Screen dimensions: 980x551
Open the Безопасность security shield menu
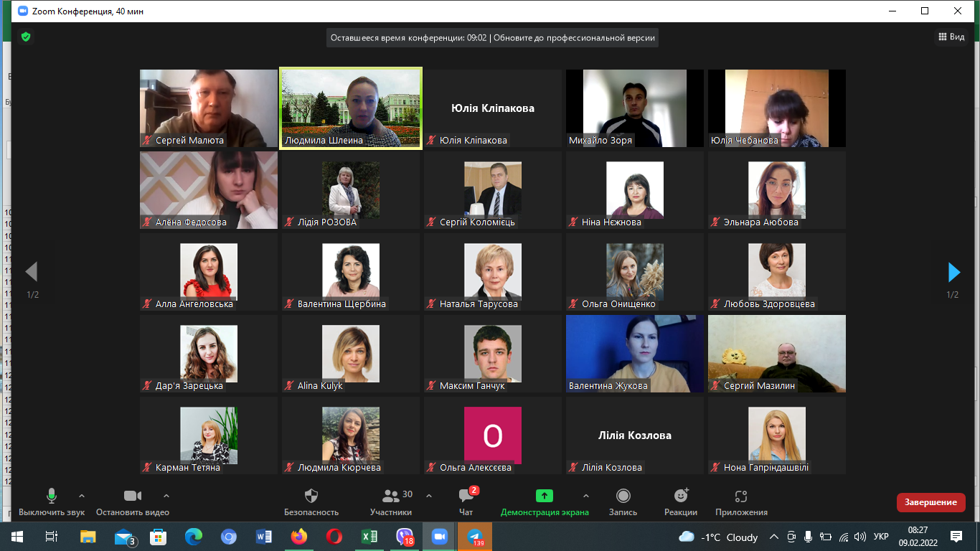click(x=311, y=501)
